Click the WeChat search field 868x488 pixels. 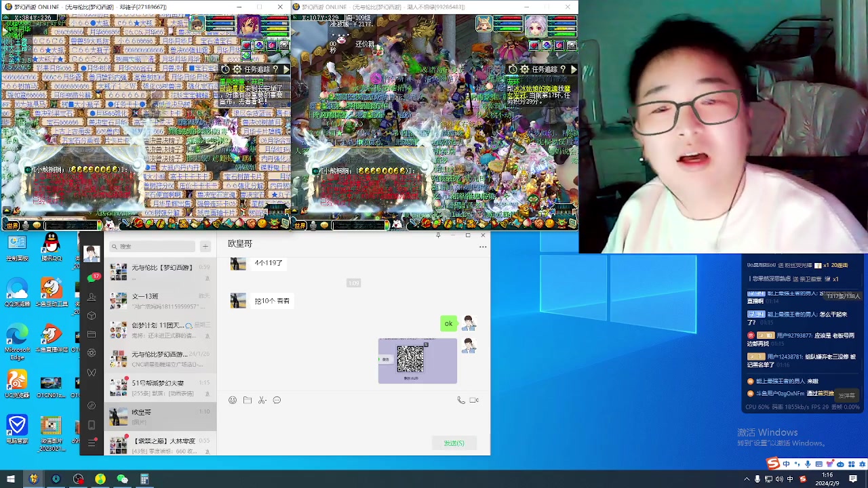coord(153,247)
